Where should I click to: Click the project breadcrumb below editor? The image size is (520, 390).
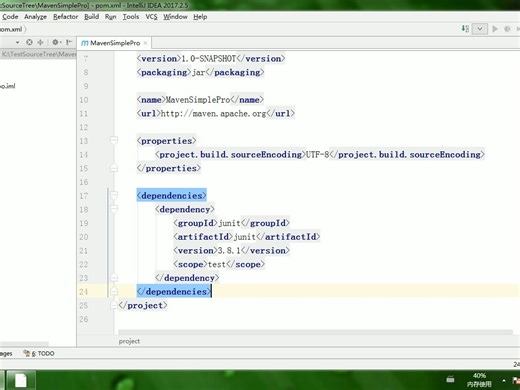[x=129, y=341]
